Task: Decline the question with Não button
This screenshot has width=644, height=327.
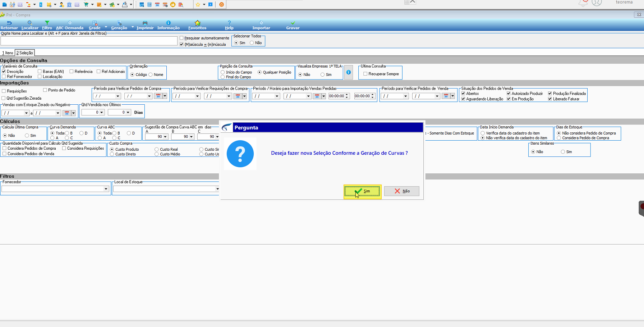Action: (x=401, y=191)
